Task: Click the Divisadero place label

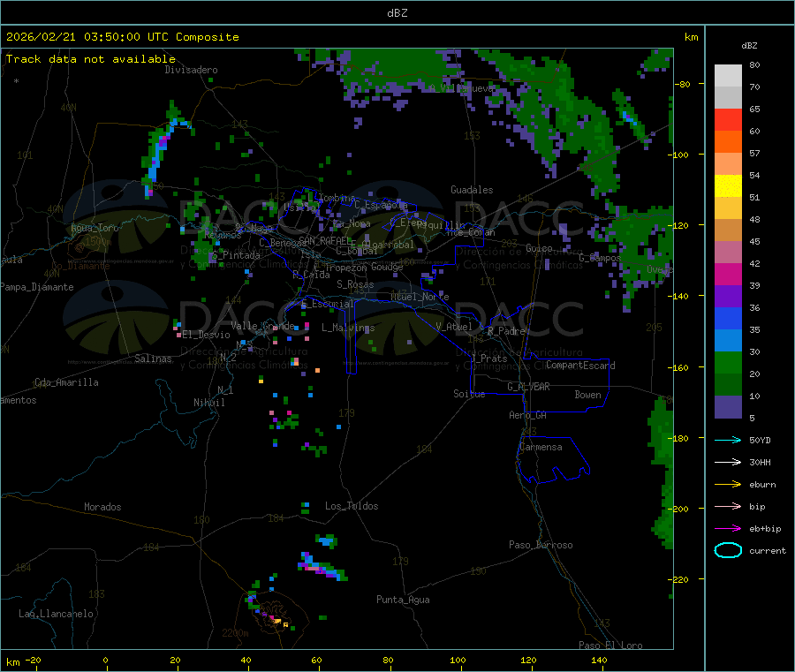Action: click(x=191, y=70)
